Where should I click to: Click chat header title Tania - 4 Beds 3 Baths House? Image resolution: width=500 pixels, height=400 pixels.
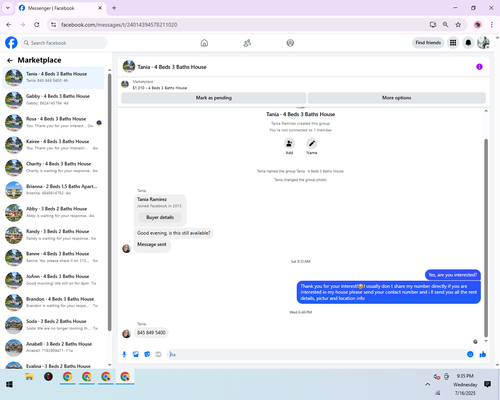pos(172,67)
